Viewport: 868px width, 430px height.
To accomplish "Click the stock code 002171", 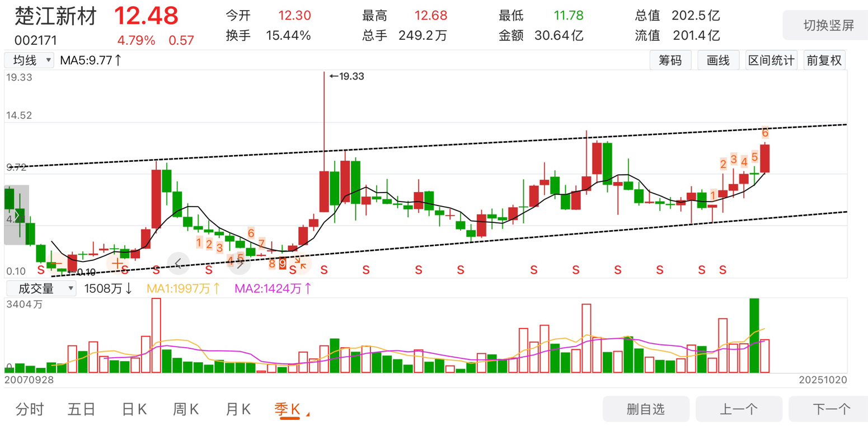I will (x=35, y=40).
